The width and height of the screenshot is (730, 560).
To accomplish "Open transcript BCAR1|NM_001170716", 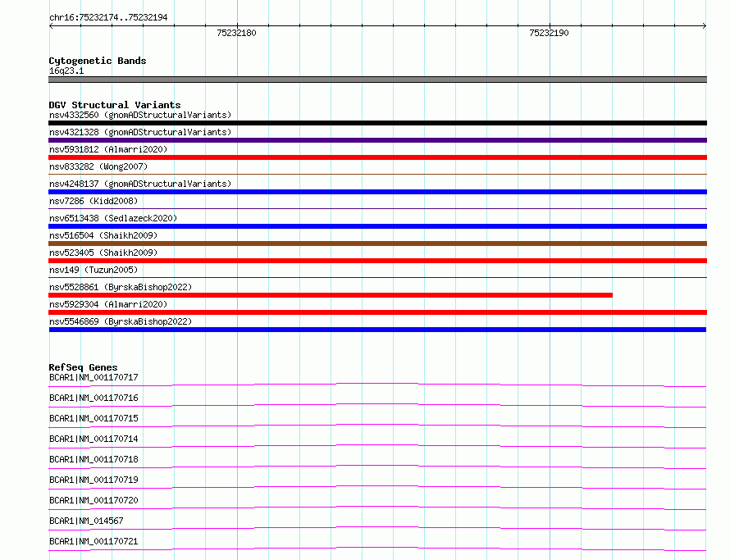I will [94, 398].
